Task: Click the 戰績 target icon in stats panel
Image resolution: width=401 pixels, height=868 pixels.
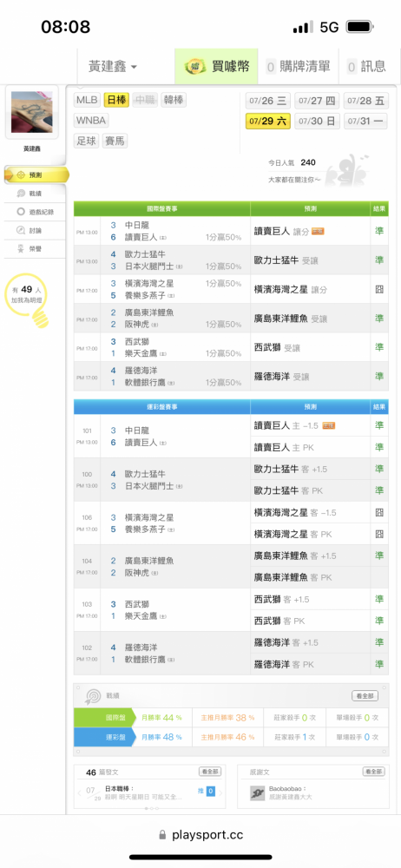Action: point(92,696)
